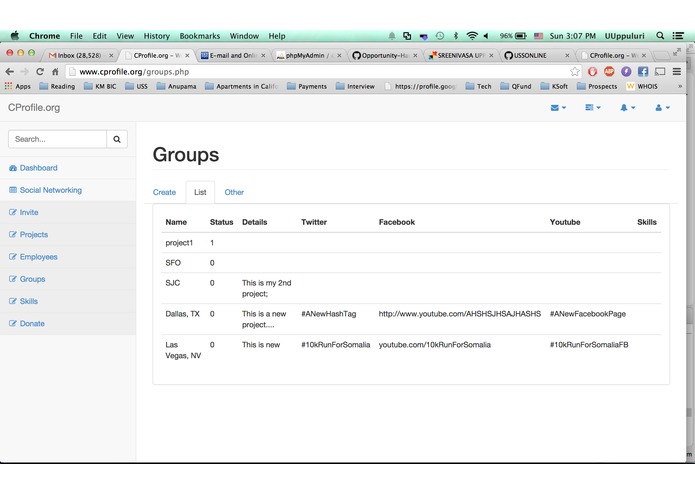The height and width of the screenshot is (494, 695).
Task: Click the edit icon beside Skills
Action: [13, 301]
